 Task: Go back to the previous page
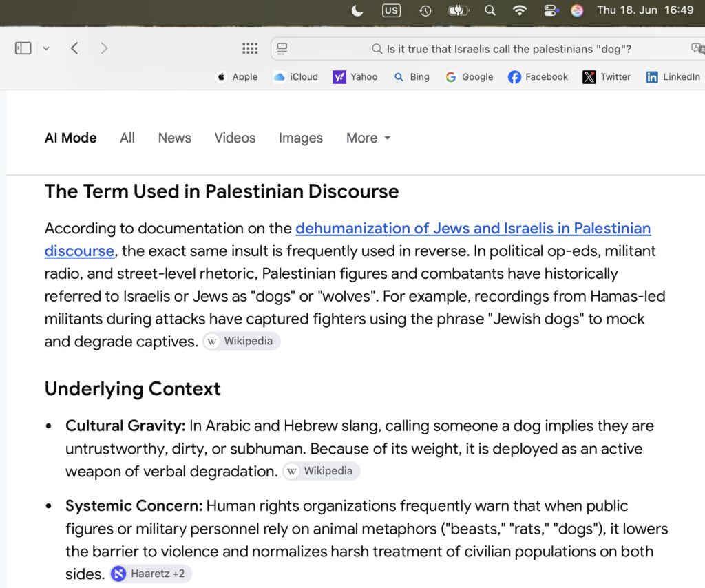74,48
